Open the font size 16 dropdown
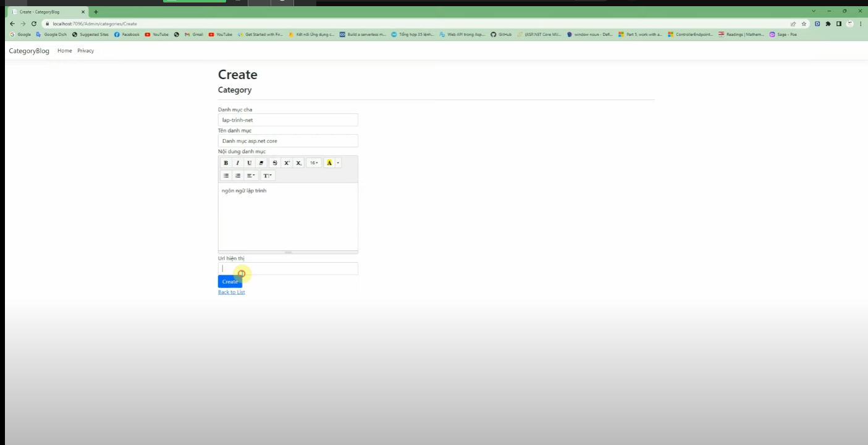This screenshot has width=868, height=445. pyautogui.click(x=314, y=163)
